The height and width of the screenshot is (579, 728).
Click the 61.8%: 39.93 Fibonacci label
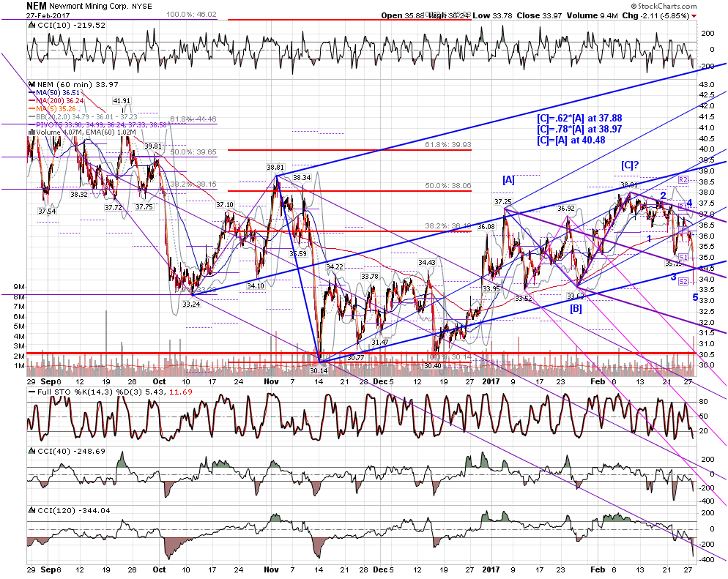[448, 145]
